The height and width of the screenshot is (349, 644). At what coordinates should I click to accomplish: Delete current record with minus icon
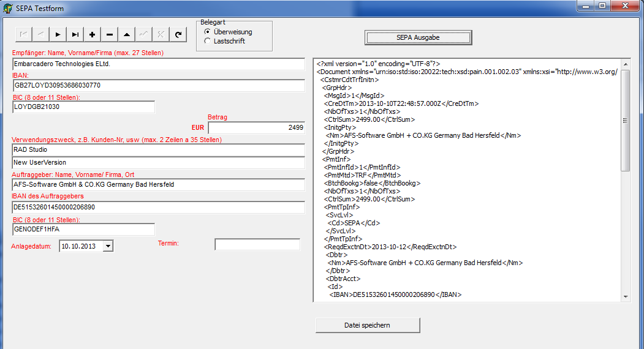tap(110, 34)
